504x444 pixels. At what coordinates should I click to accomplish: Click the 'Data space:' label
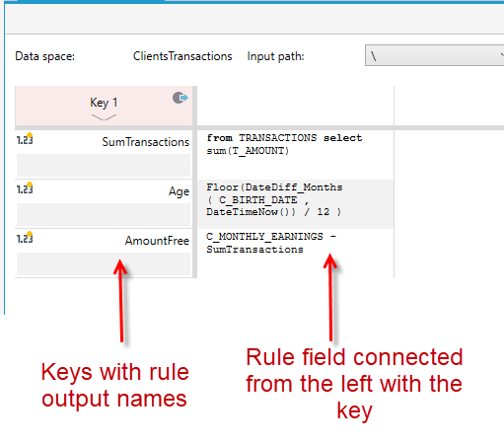point(45,56)
